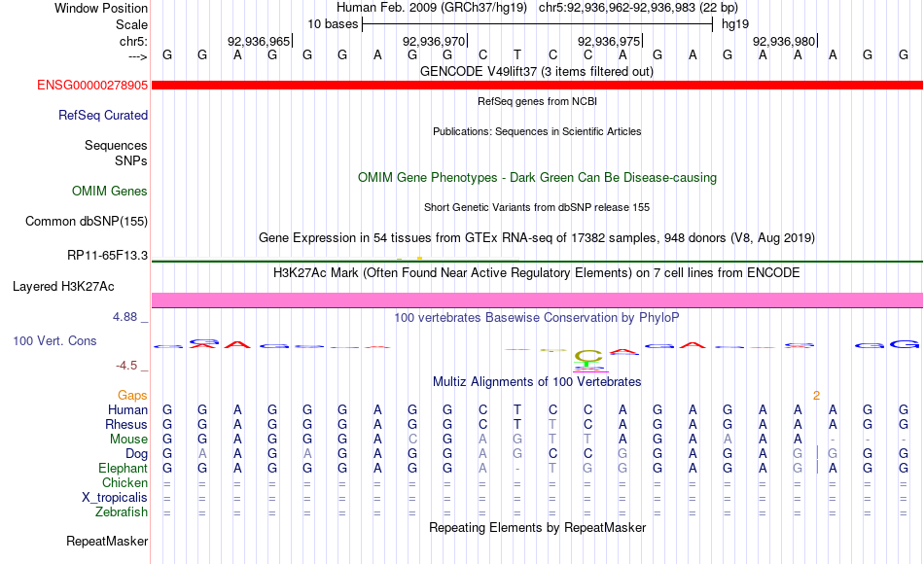Select the Elephant species row label
Viewport: 924px width, 564px height.
[123, 469]
